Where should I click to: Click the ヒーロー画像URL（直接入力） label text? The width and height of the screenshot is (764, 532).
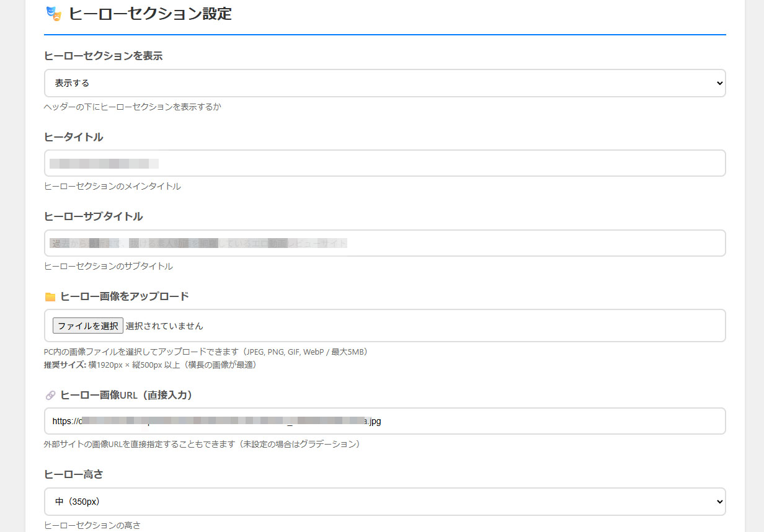coord(126,395)
